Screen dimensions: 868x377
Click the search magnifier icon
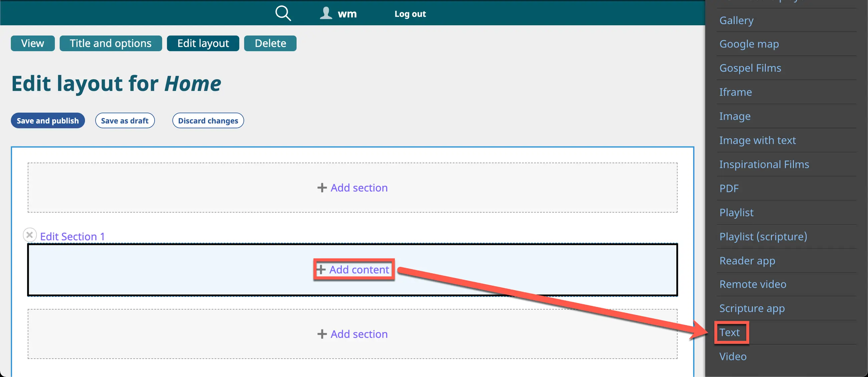click(x=283, y=13)
